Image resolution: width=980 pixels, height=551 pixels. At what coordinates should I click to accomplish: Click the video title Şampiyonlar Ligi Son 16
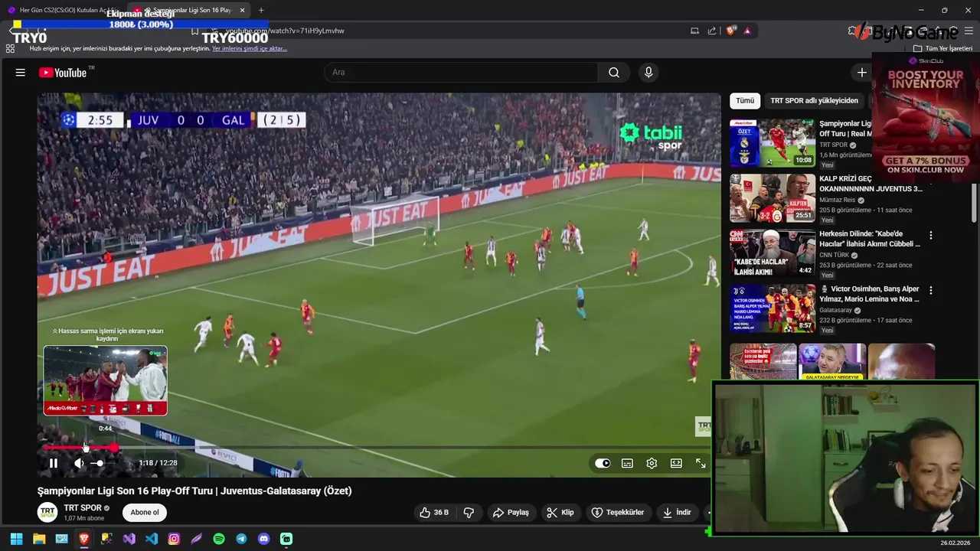coord(194,491)
